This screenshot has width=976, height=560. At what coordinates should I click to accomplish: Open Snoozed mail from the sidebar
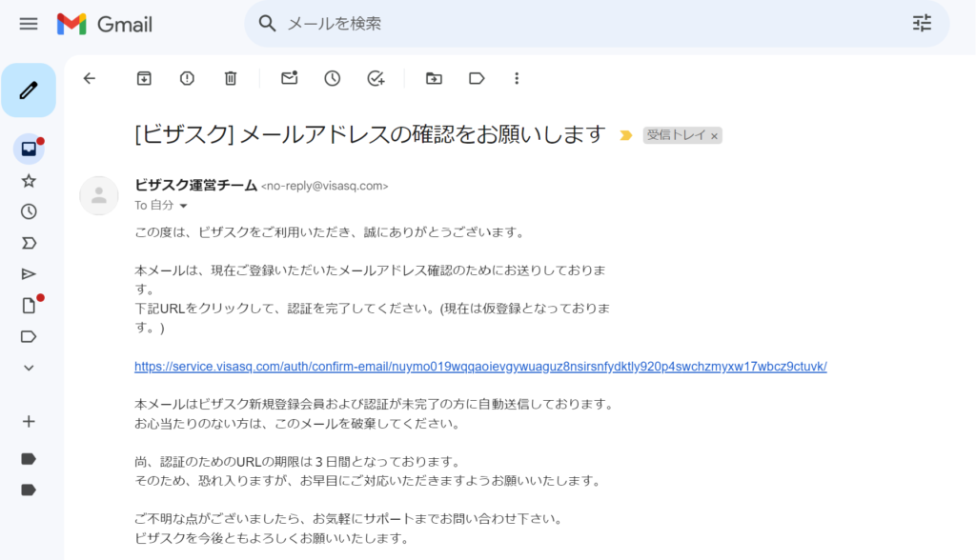[29, 210]
